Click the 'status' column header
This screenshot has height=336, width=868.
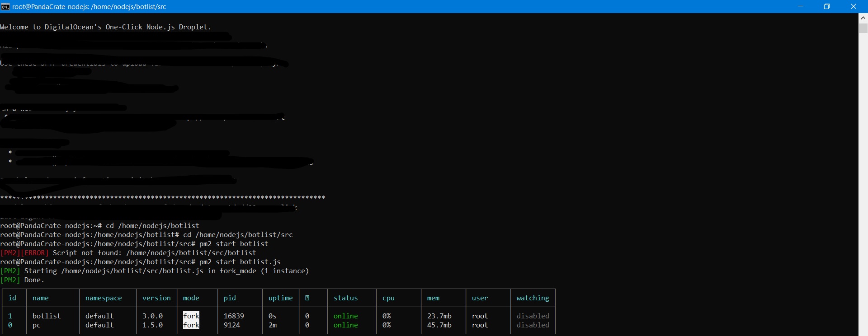(x=346, y=298)
